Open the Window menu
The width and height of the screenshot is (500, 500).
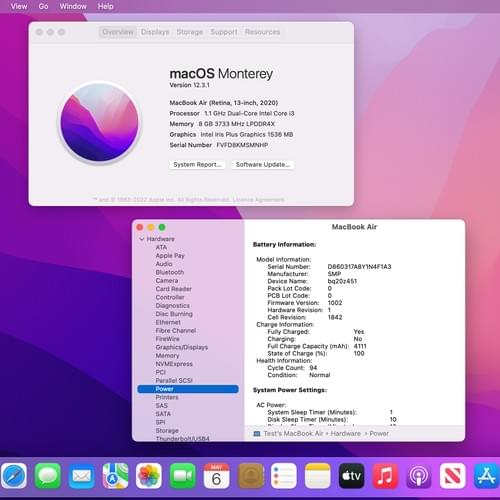(73, 6)
